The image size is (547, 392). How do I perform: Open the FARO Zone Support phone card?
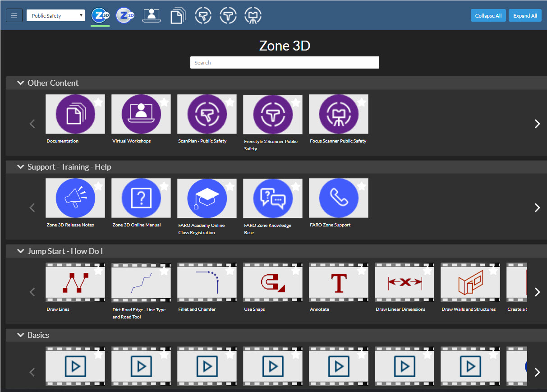coord(339,198)
